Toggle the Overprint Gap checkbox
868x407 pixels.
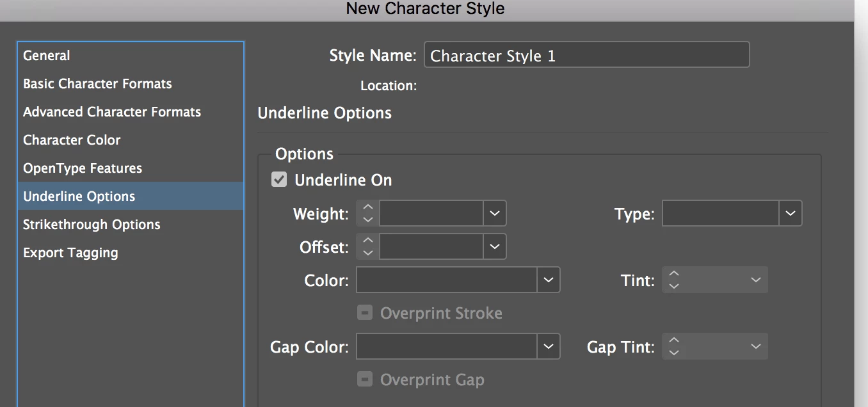[365, 379]
